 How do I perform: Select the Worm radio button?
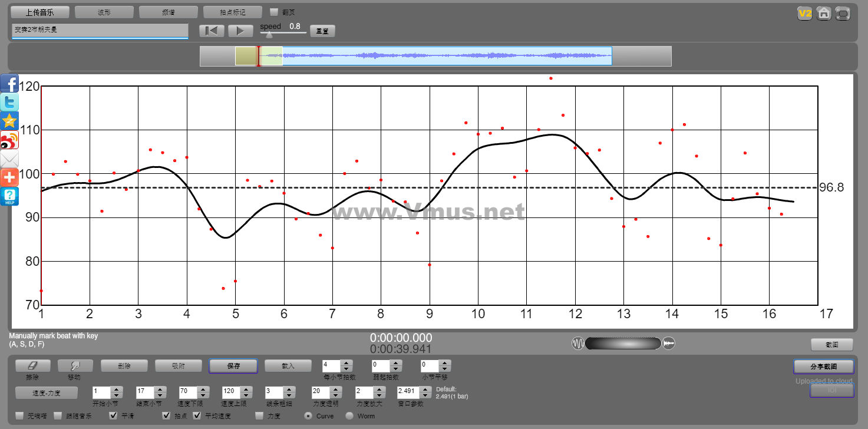click(349, 416)
